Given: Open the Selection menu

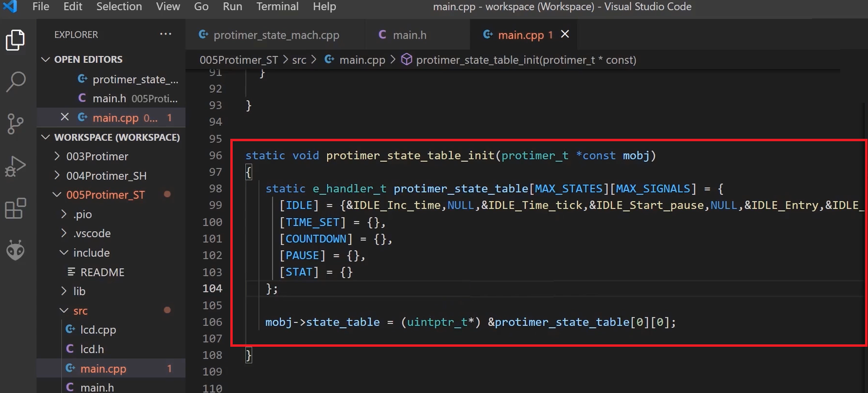Looking at the screenshot, I should (119, 7).
